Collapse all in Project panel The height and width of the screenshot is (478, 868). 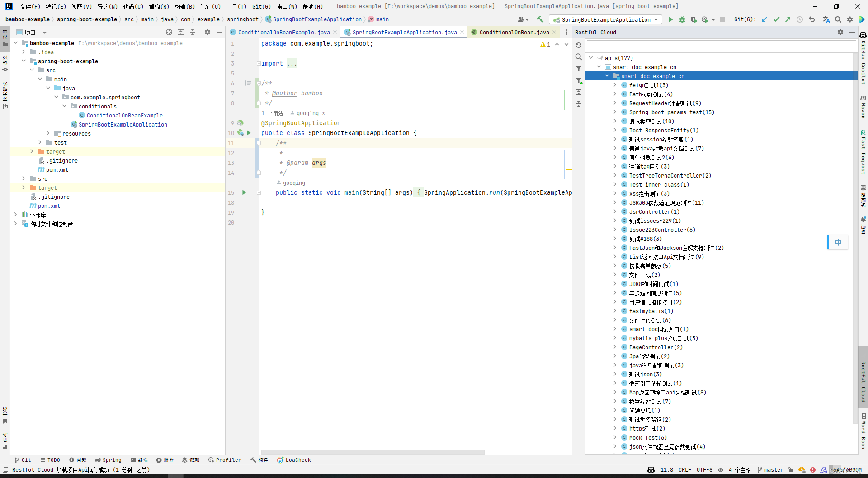tap(193, 32)
